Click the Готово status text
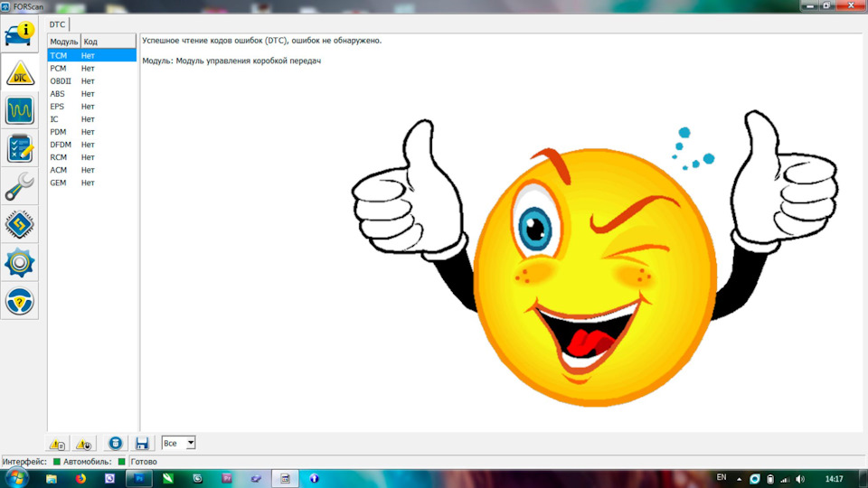This screenshot has width=868, height=488. (144, 462)
